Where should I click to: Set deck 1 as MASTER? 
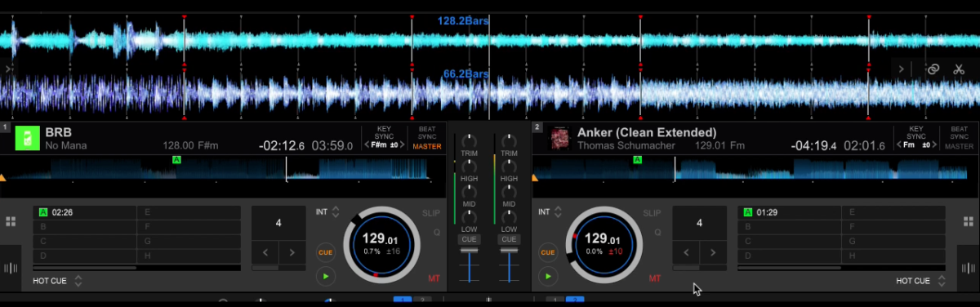click(x=427, y=147)
